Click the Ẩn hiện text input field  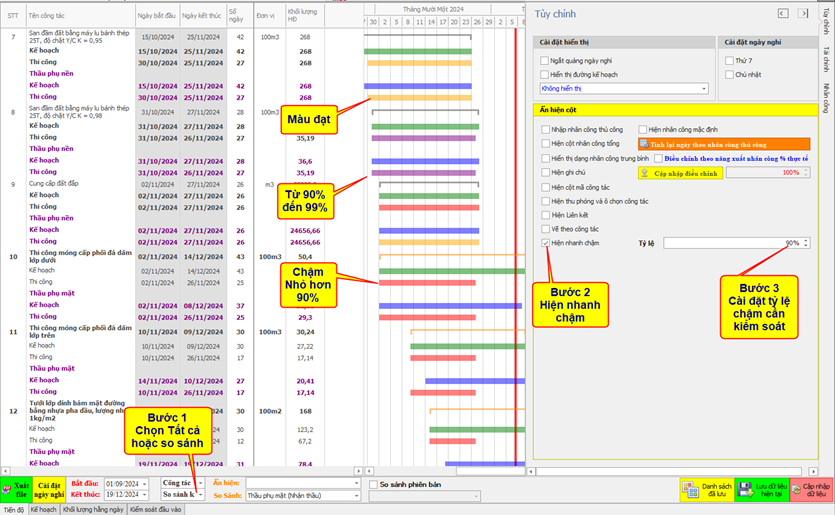[302, 483]
